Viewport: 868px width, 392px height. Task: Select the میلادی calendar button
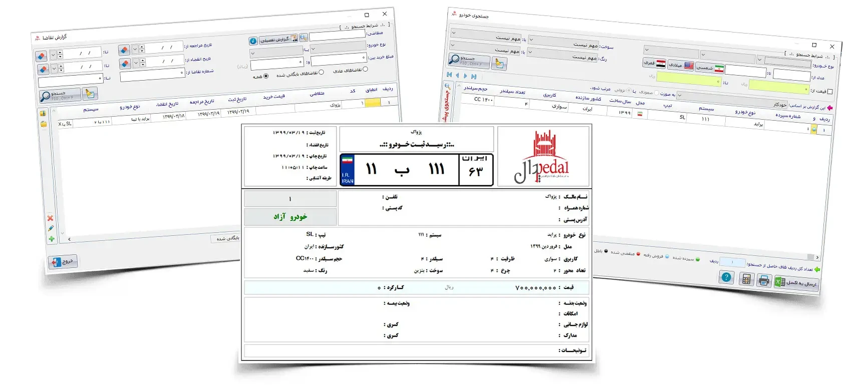tap(681, 65)
